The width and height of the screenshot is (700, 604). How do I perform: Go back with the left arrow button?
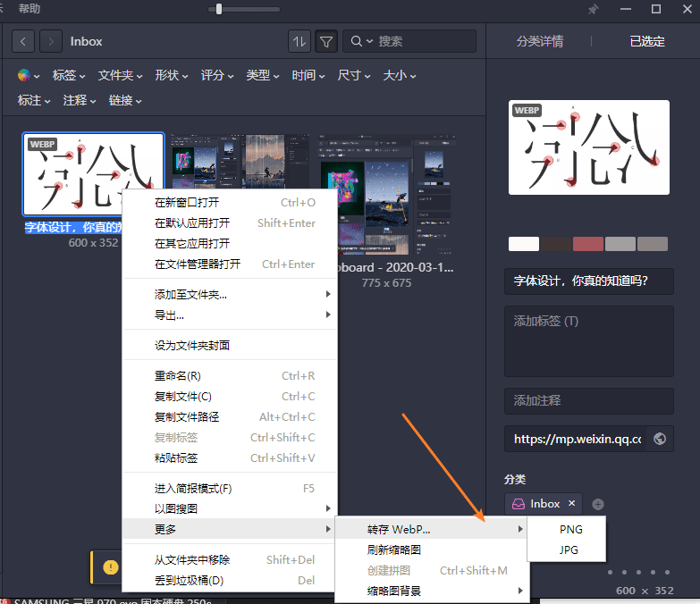click(23, 41)
